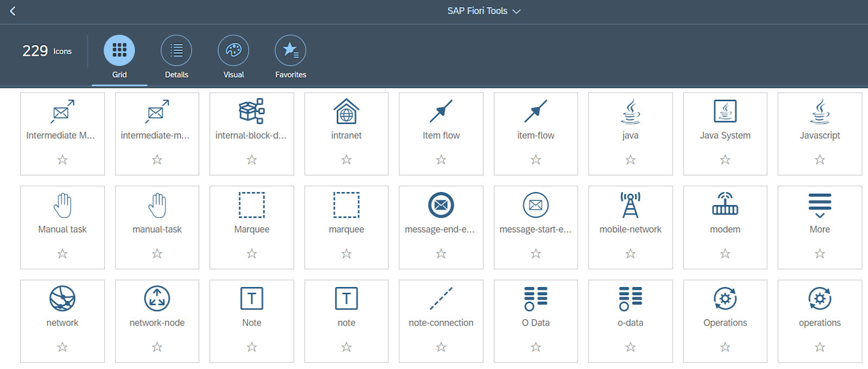Viewport: 868px width, 369px height.
Task: Go back using the left arrow
Action: click(x=12, y=11)
